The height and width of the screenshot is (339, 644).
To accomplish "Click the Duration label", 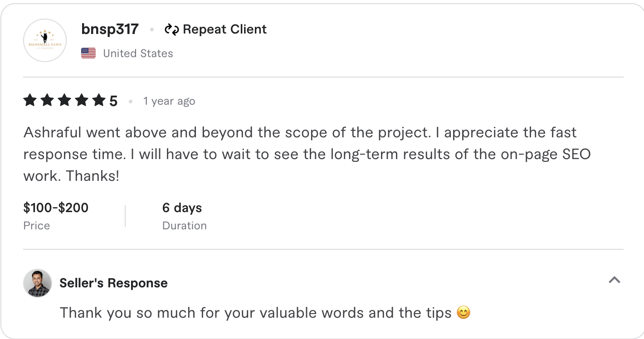I will coord(184,225).
